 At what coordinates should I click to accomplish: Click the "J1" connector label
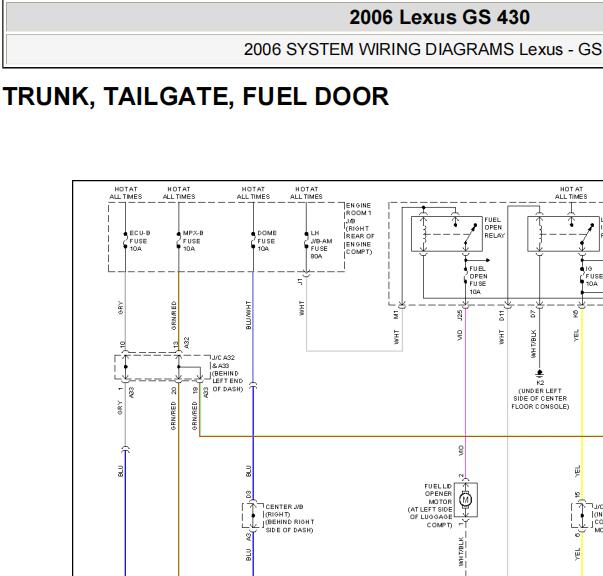point(300,281)
